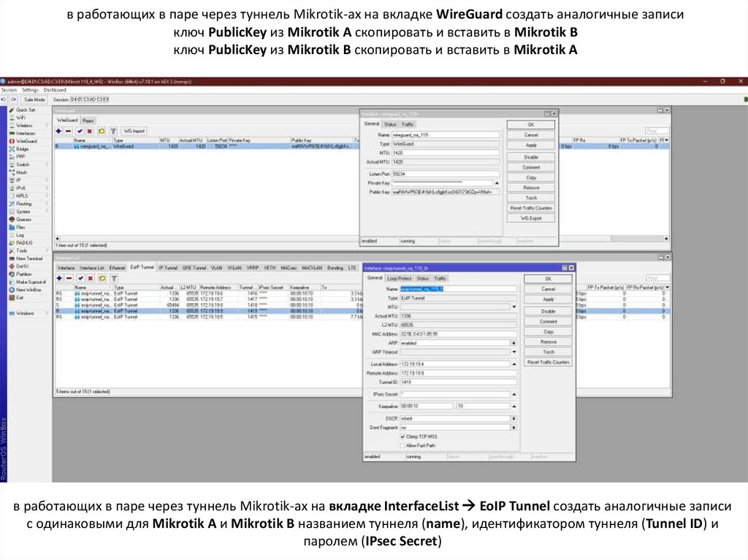
Task: Open Log in the sidebar
Action: [x=20, y=234]
